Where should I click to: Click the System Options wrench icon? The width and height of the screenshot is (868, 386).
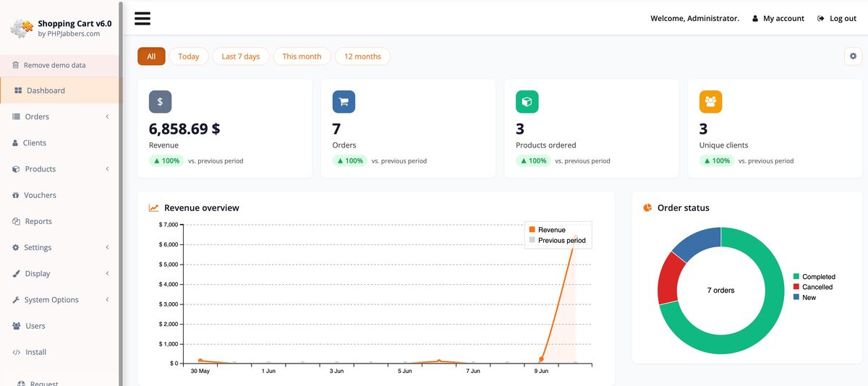point(16,300)
